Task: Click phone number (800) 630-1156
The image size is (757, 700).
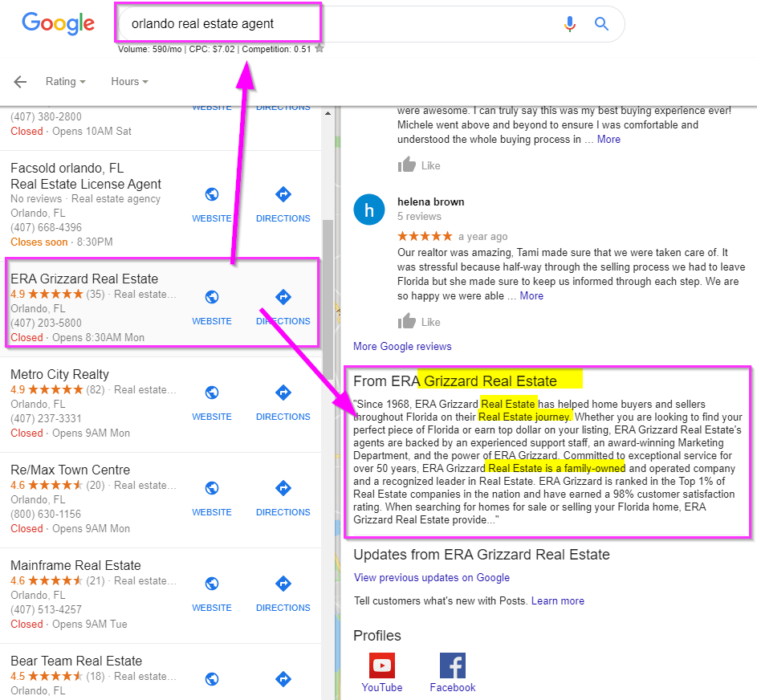Action: coord(46,514)
